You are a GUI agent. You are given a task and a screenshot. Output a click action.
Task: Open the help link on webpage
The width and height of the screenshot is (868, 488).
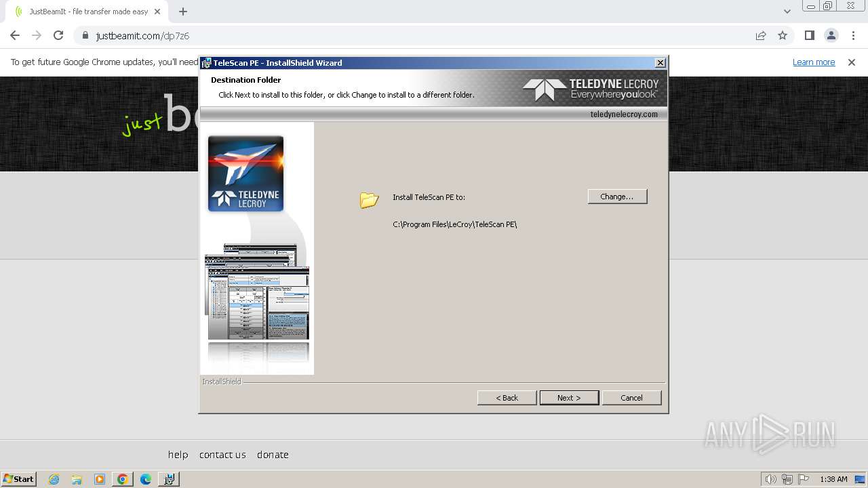(x=178, y=455)
